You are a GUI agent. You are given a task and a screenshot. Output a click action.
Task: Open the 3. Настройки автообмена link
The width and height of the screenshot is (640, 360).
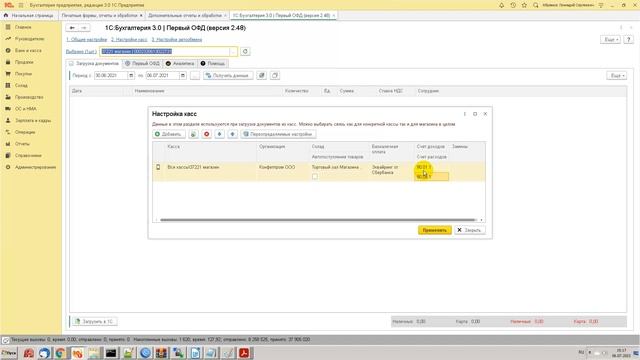pos(177,40)
